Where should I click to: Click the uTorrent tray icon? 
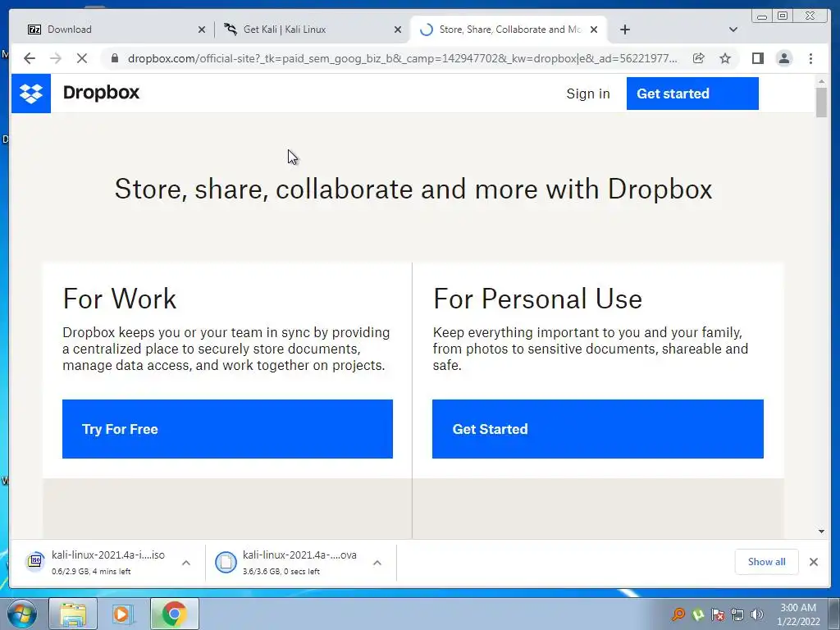coord(698,614)
